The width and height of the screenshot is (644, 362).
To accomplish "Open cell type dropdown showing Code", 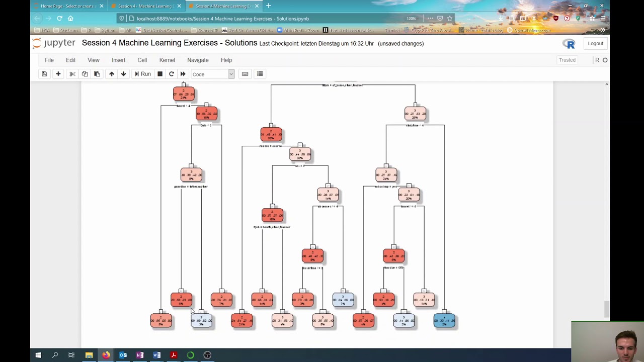I will pyautogui.click(x=213, y=74).
